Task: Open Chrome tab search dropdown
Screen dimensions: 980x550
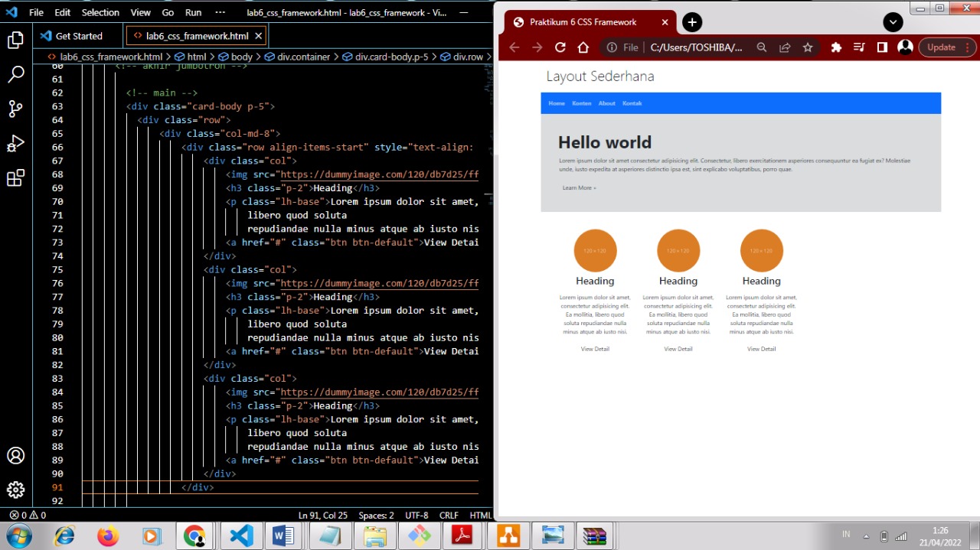Action: (x=893, y=22)
